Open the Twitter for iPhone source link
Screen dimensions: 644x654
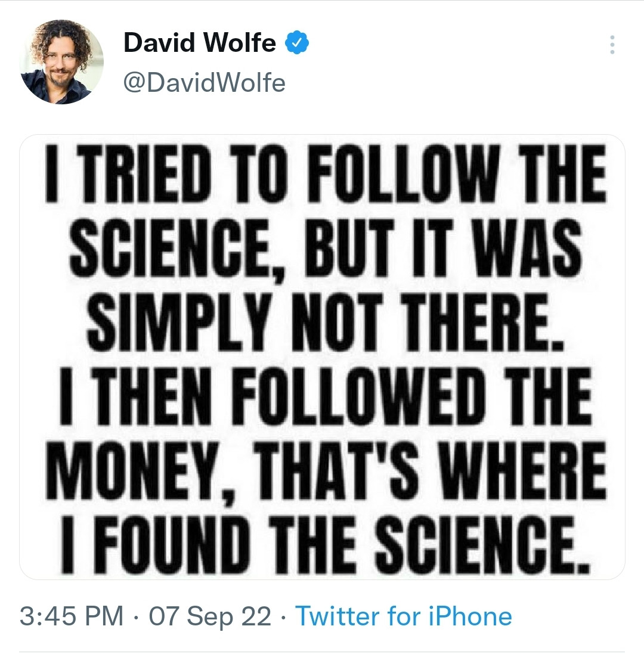tap(404, 616)
